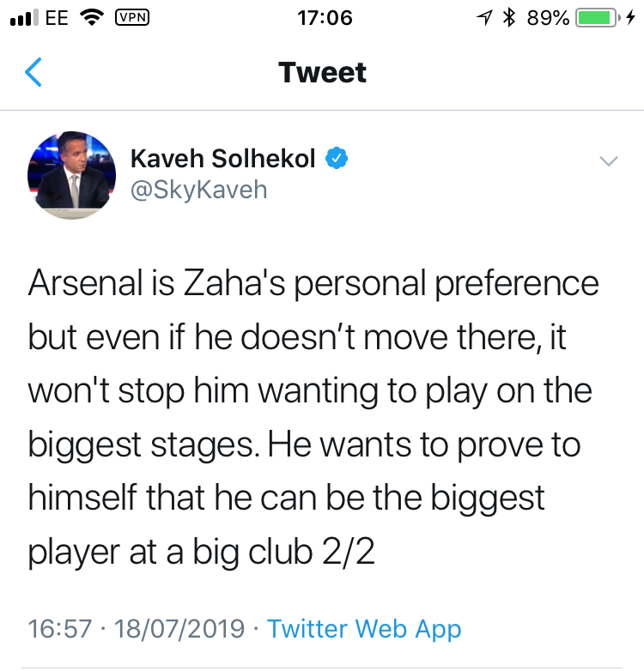
Task: Tap the Tweet header title
Action: point(322,73)
